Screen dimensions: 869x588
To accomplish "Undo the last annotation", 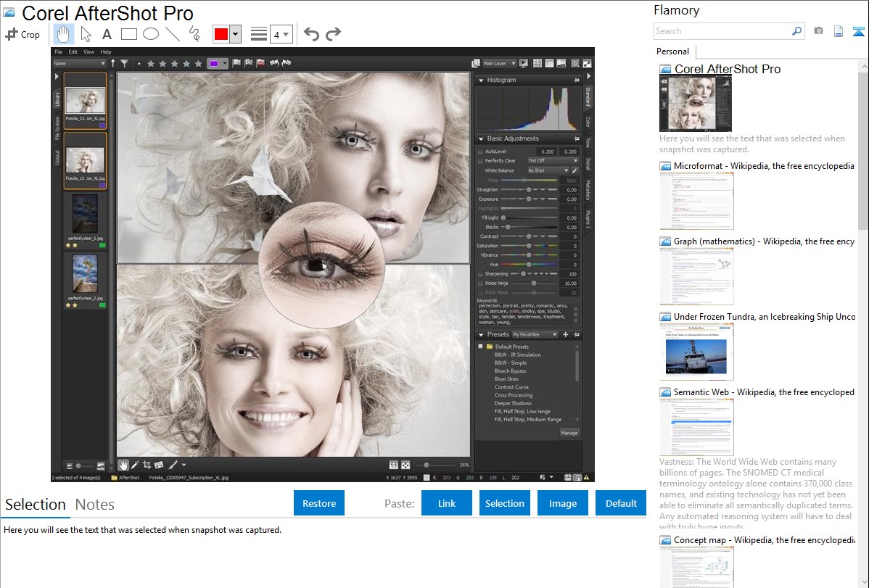I will (x=311, y=34).
